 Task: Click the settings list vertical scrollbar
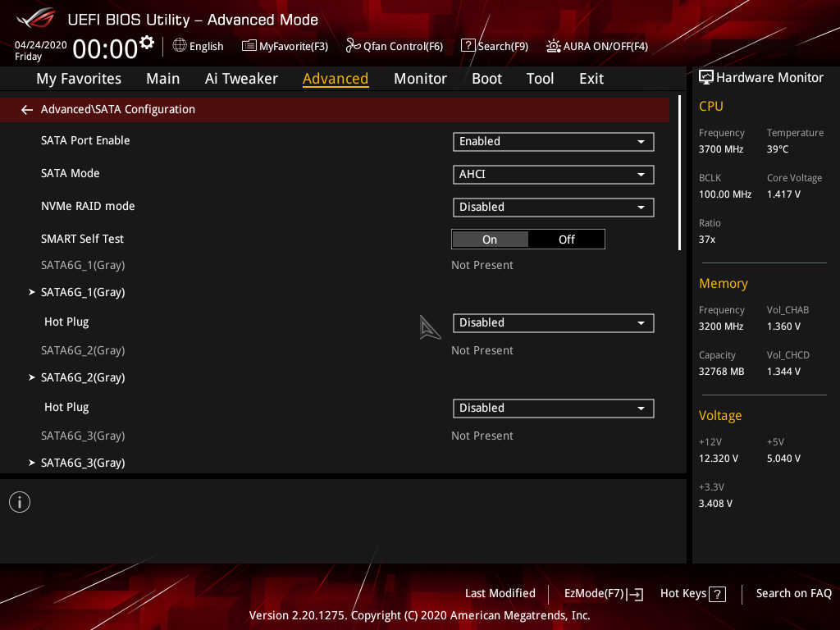pyautogui.click(x=679, y=173)
